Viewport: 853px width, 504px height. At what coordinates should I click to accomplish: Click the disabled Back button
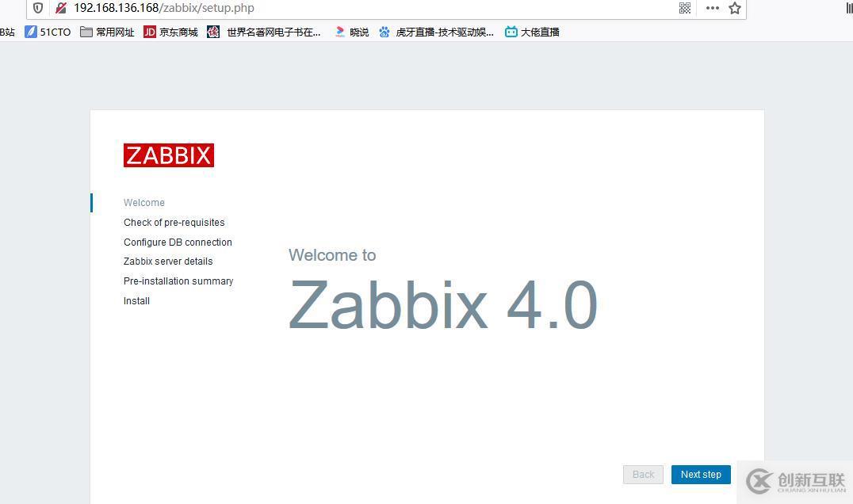(x=642, y=474)
